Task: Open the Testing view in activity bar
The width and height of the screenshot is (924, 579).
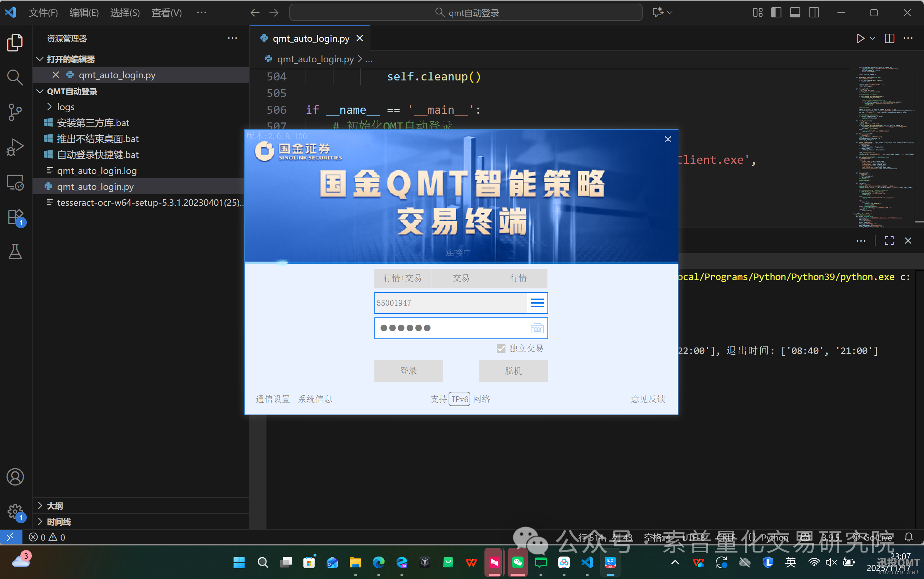Action: coord(15,251)
